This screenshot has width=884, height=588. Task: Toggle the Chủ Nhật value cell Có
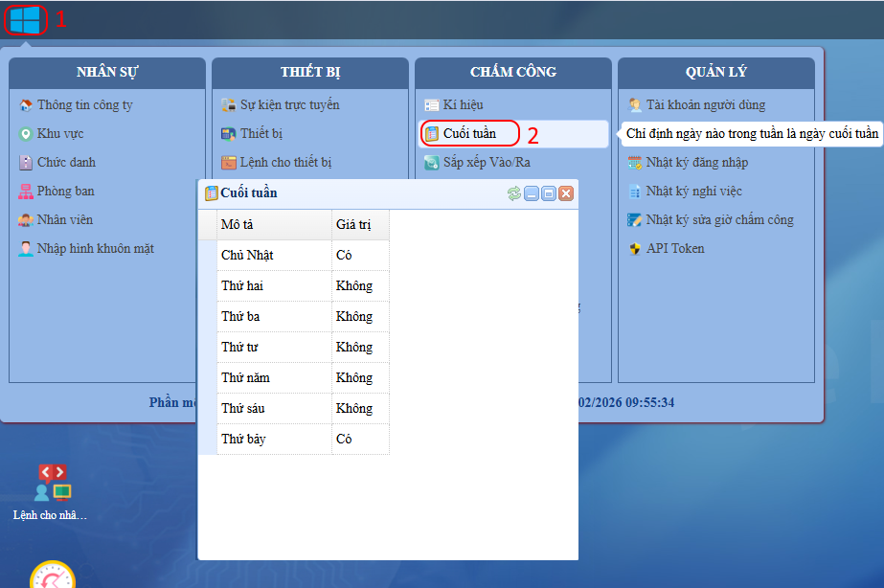point(360,256)
